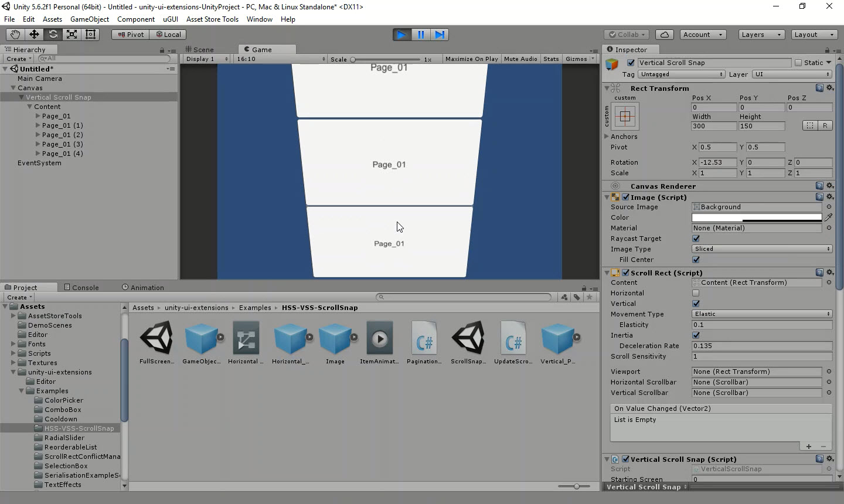Viewport: 844px width, 504px height.
Task: Open the Asset Store Tools menu
Action: click(x=212, y=19)
